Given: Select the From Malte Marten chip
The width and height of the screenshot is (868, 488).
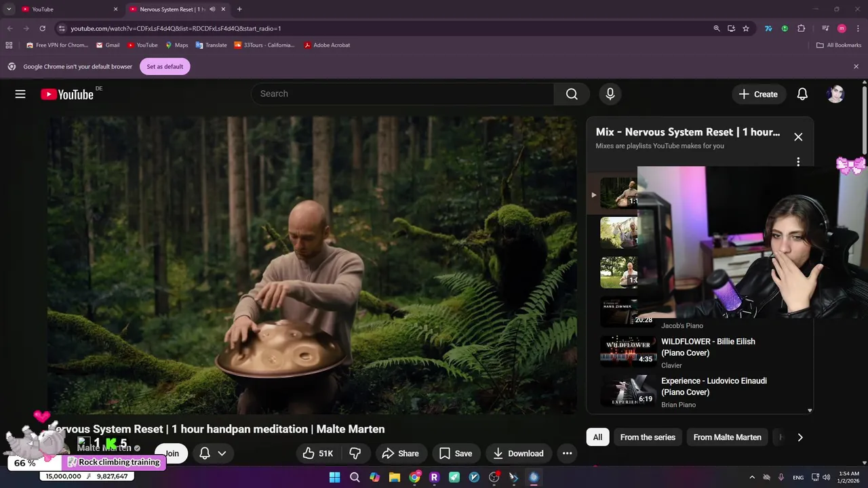Looking at the screenshot, I should [x=727, y=437].
